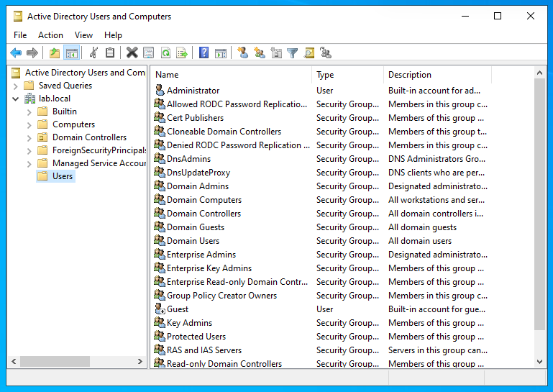Click the list's vertical scrollbar thumb
553x392 pixels.
point(539,204)
